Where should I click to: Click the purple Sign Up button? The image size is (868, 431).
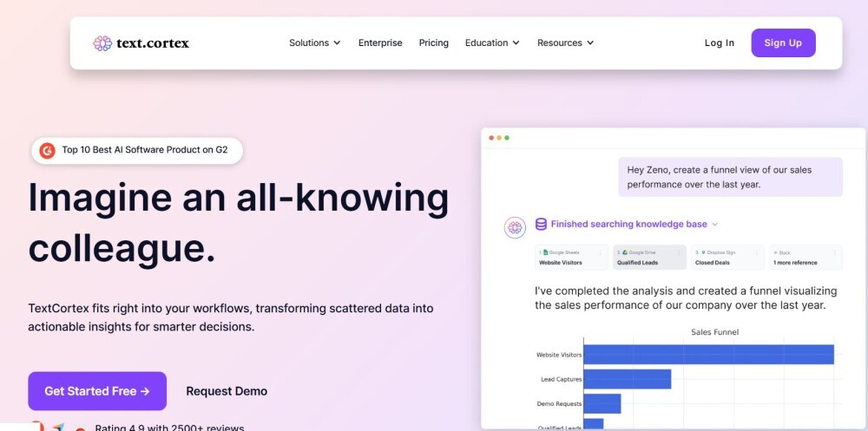[x=783, y=42]
